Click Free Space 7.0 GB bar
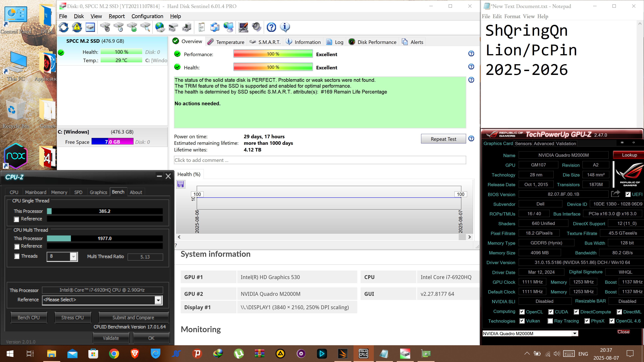Screen dimensions: 644x362 (x=112, y=142)
